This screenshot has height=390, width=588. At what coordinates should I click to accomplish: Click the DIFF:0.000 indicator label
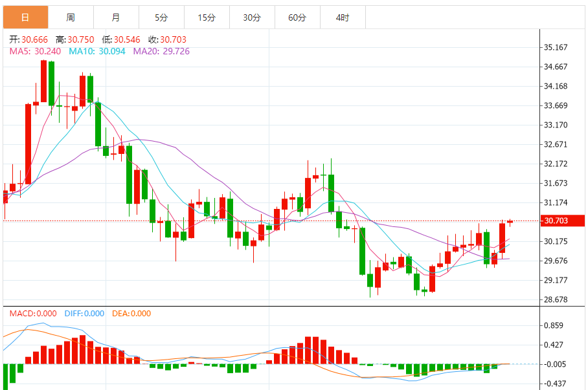pyautogui.click(x=84, y=314)
